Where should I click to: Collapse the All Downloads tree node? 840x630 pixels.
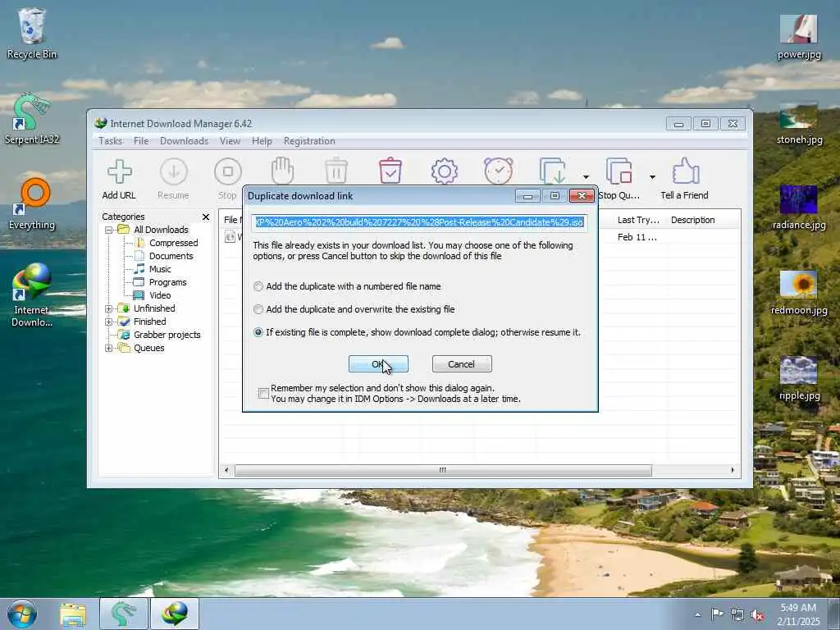coord(109,230)
